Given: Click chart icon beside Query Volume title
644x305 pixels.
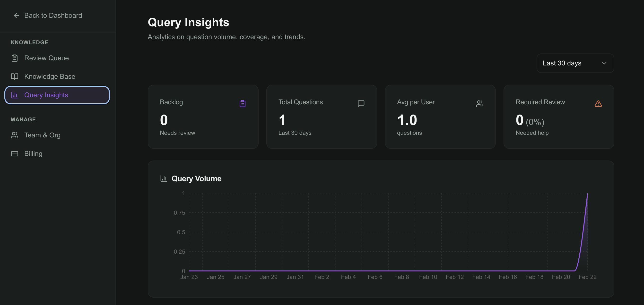Looking at the screenshot, I should tap(164, 178).
